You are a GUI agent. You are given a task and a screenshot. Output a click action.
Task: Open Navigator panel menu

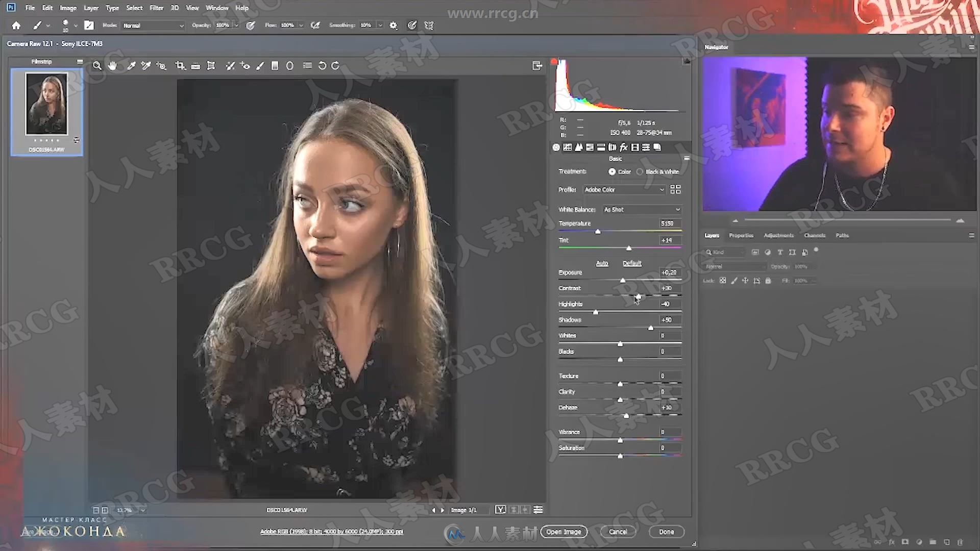point(971,47)
